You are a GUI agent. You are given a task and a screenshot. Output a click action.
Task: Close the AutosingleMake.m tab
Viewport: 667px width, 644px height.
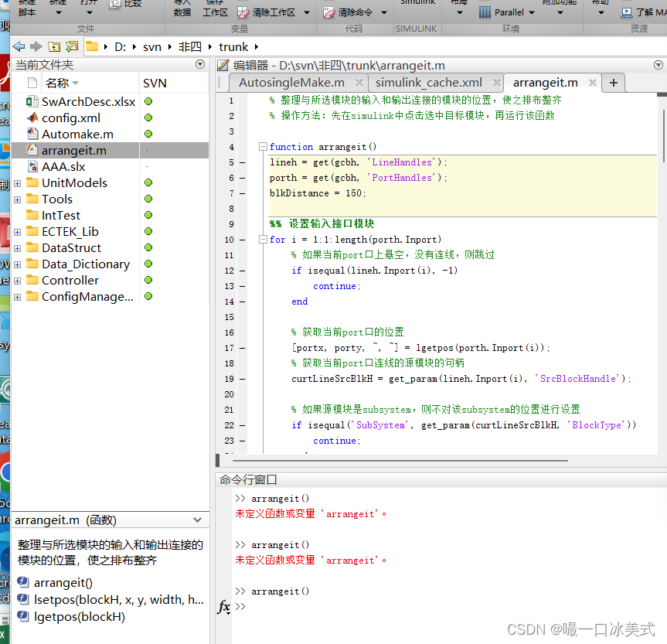[359, 83]
